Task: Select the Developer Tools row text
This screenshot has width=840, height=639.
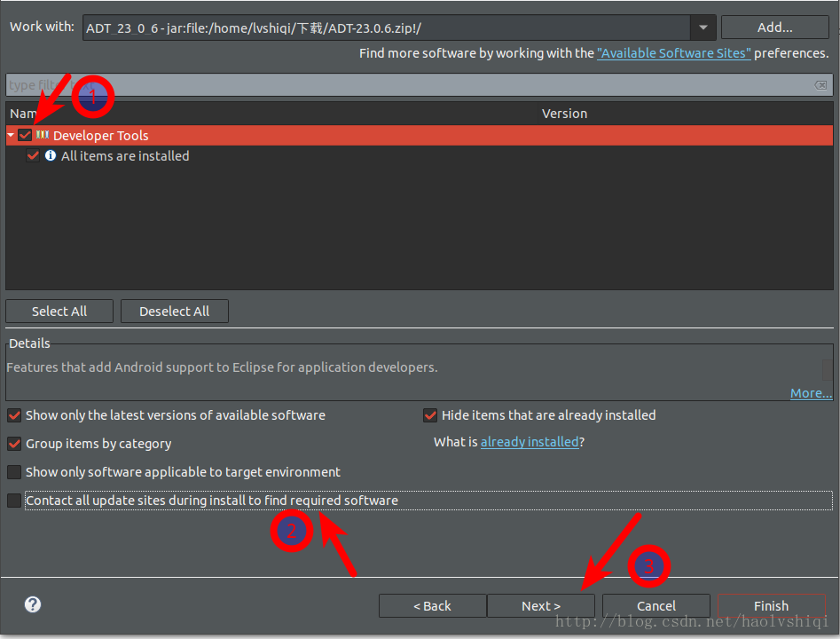Action: (x=101, y=136)
